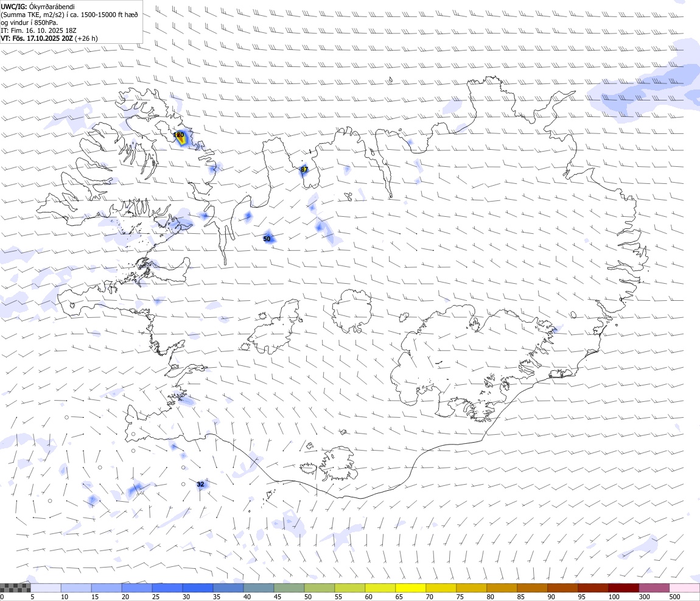The height and width of the screenshot is (601, 700).
Task: Click the legend tick label '0'
Action: click(2, 597)
